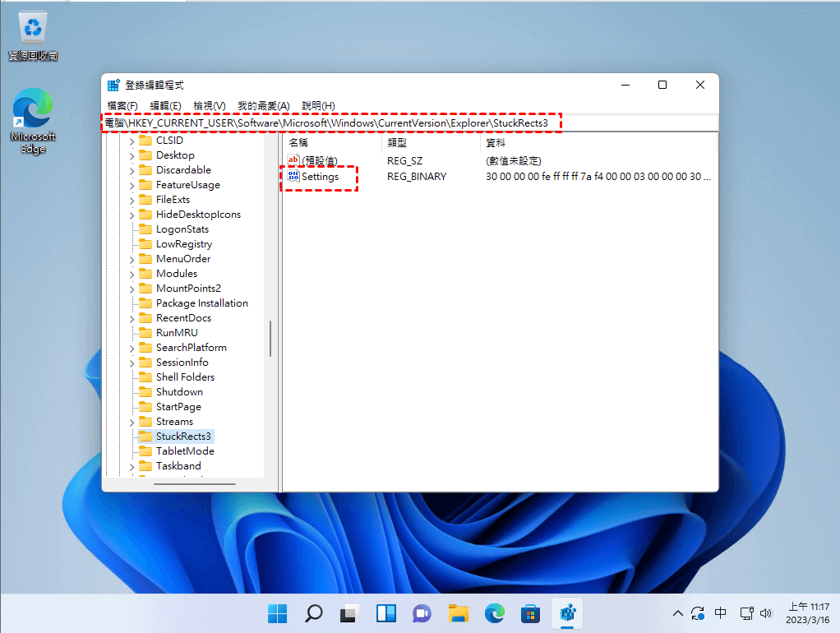Select the SessionInfo key
Viewport: 840px width, 633px height.
click(182, 363)
